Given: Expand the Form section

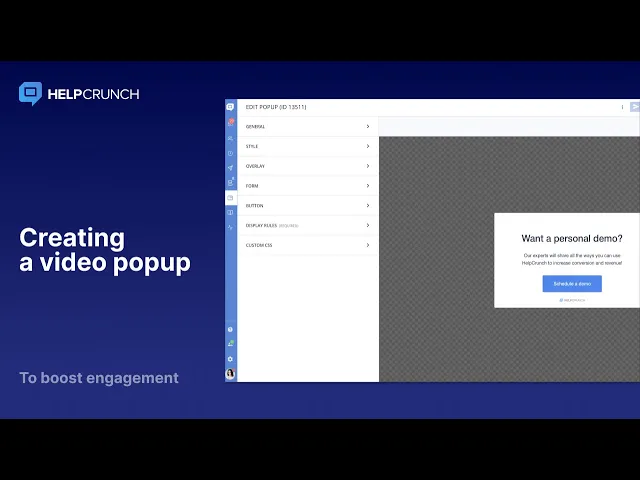Looking at the screenshot, I should tap(308, 186).
